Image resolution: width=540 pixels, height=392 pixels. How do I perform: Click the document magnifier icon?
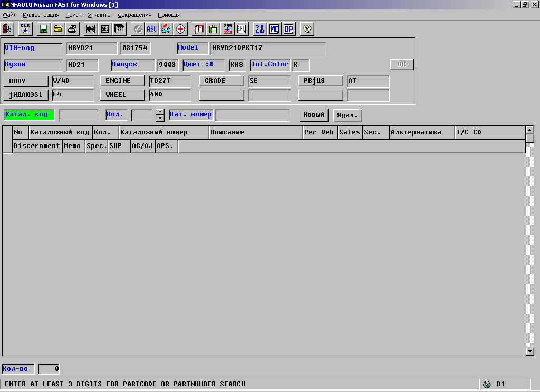coord(242,29)
